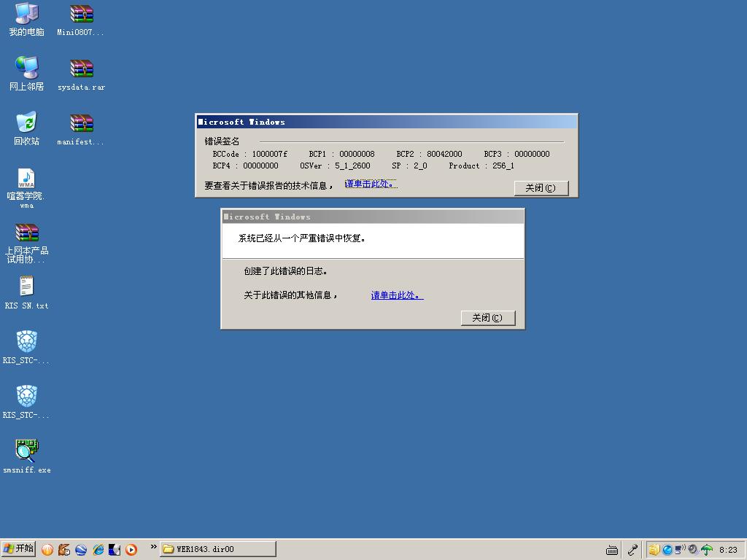Click the wireless network tray icon
The width and height of the screenshot is (747, 560).
(681, 550)
